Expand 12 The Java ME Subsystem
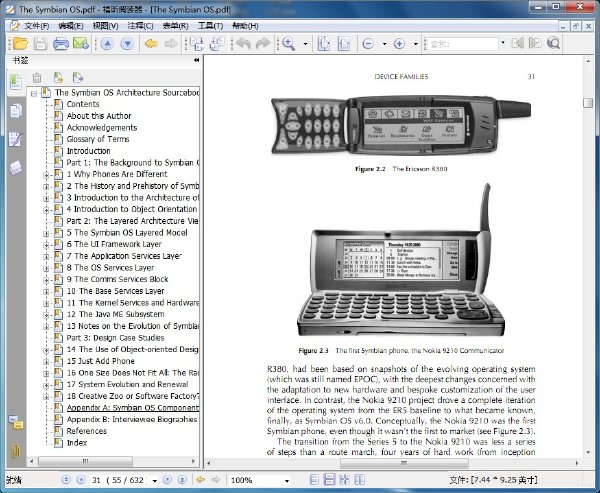The width and height of the screenshot is (600, 493). click(46, 315)
